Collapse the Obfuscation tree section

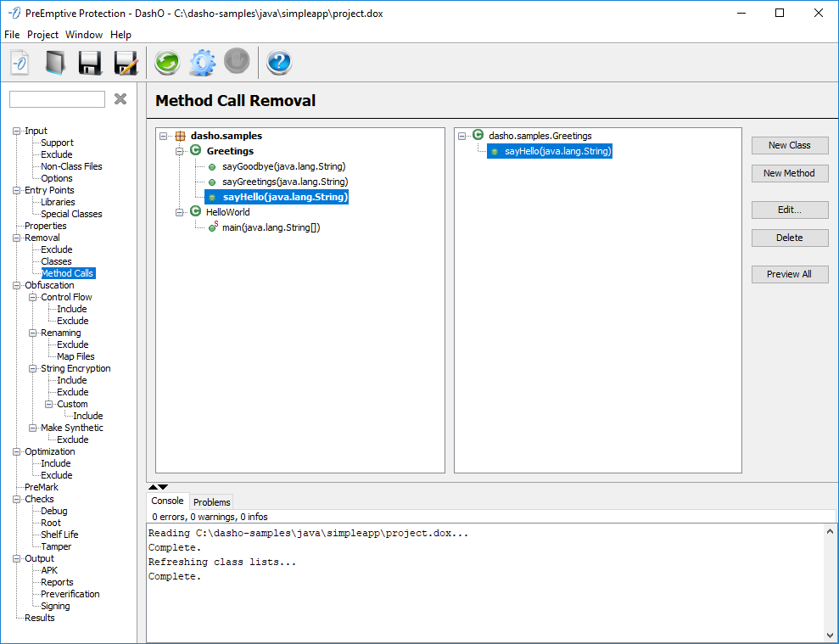(16, 286)
